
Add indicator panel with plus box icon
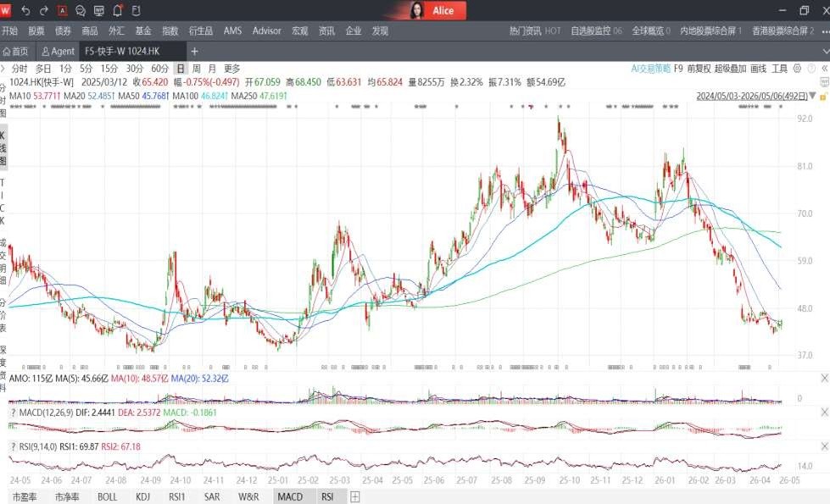355,496
